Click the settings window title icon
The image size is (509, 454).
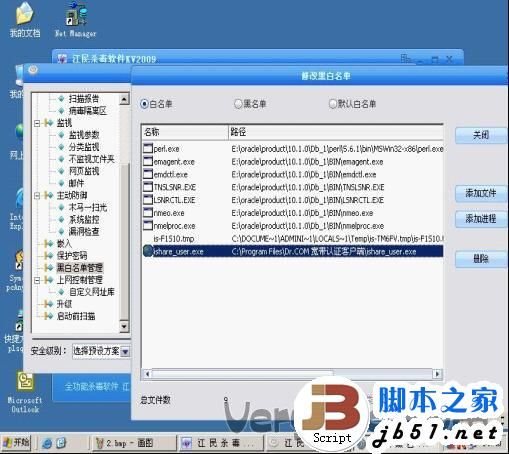(33, 70)
